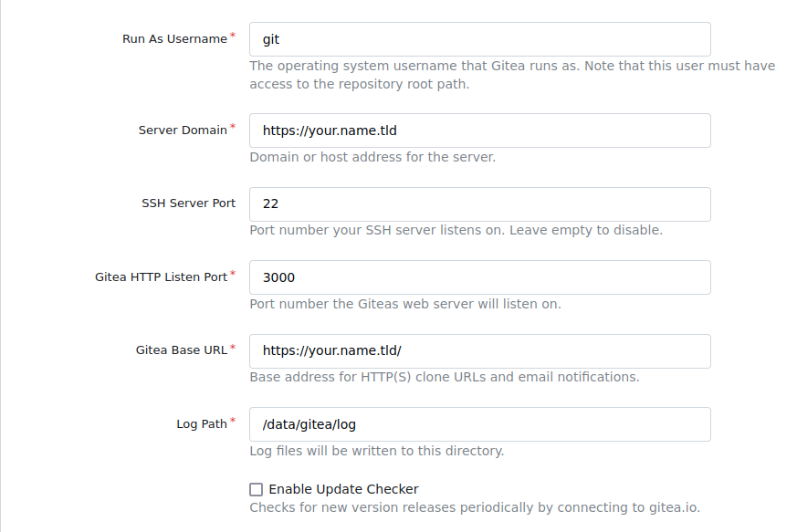
Task: Click the HTTP(S) clone URLs description text
Action: click(x=445, y=377)
